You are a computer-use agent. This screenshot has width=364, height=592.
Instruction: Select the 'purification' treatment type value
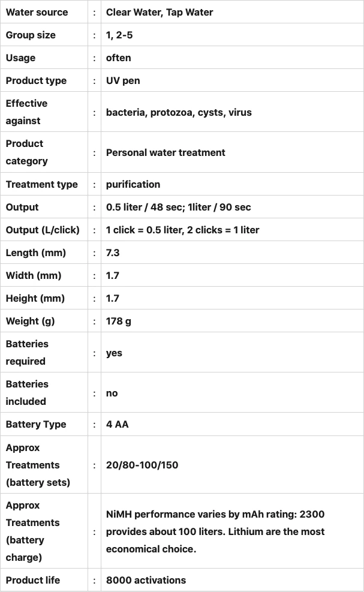133,184
